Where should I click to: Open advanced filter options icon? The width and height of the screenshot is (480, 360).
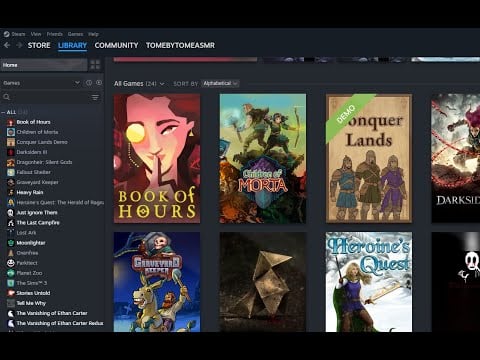tap(95, 97)
